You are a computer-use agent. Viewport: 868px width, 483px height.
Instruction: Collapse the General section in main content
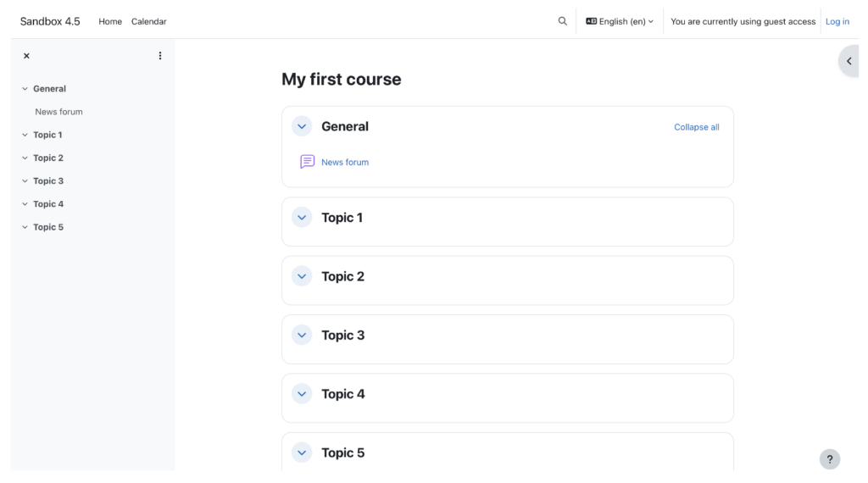click(302, 126)
